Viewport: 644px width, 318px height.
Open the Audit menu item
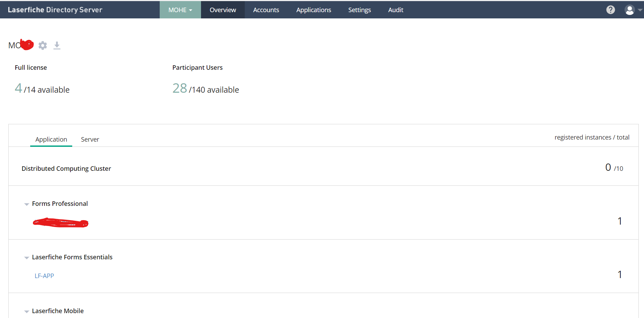point(395,10)
